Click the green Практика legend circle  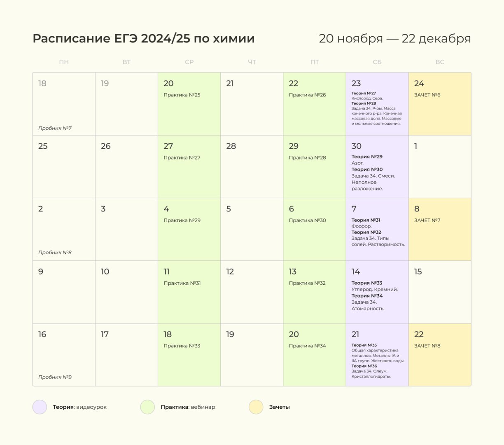pyautogui.click(x=147, y=407)
